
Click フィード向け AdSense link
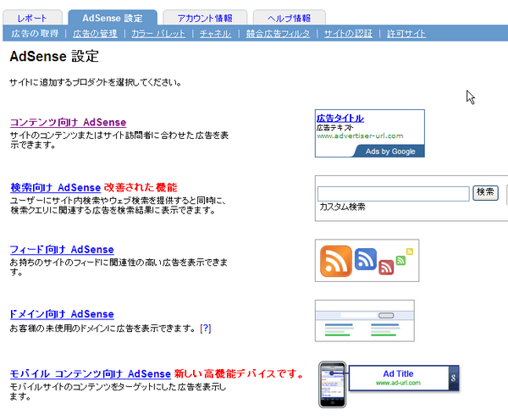point(62,249)
